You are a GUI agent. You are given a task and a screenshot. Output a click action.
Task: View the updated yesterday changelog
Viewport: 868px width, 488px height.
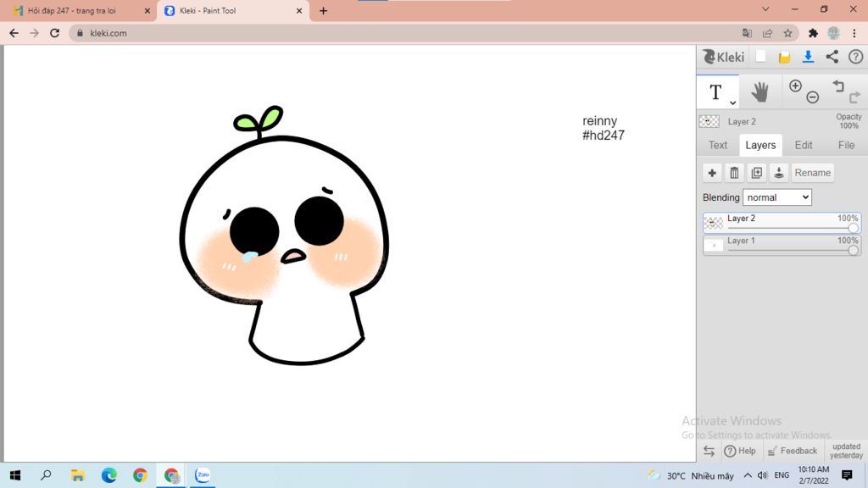pos(846,451)
